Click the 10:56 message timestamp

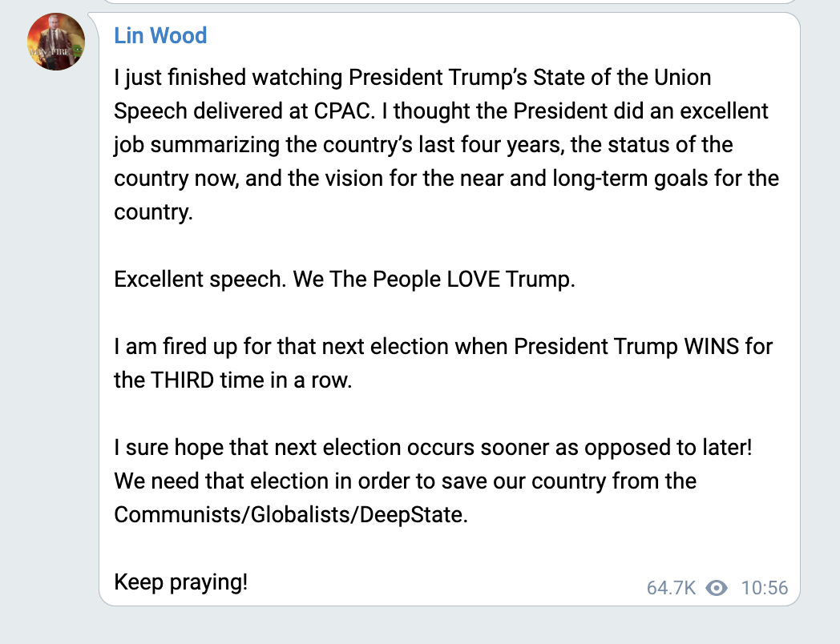tap(765, 588)
